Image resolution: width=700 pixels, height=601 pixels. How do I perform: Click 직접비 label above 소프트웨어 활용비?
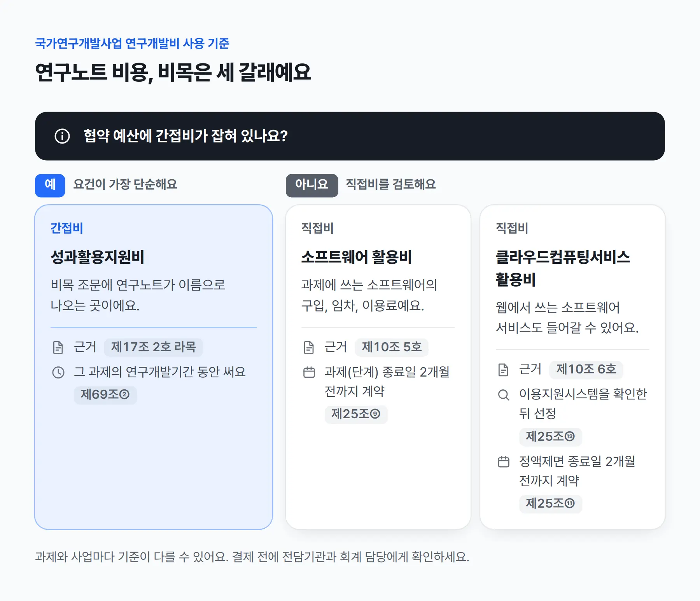317,228
